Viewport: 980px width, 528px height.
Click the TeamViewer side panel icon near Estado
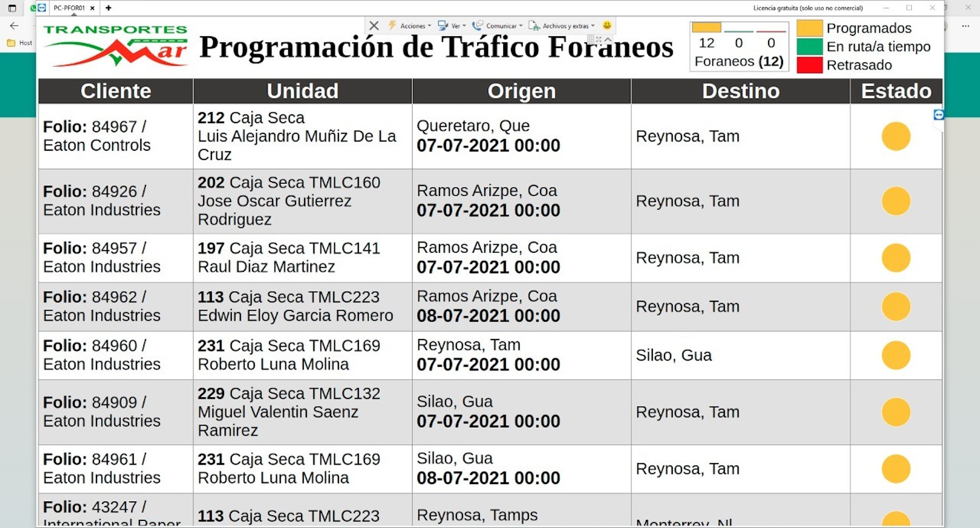[939, 115]
